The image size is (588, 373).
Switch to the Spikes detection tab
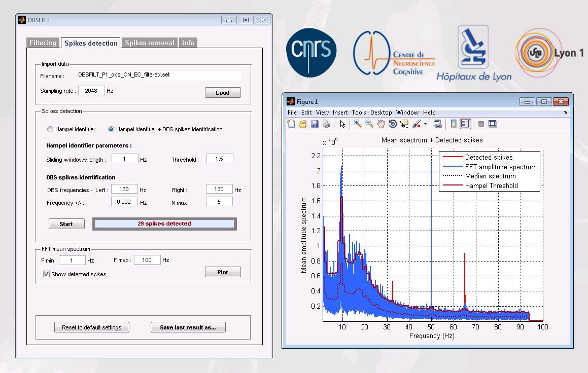click(91, 43)
